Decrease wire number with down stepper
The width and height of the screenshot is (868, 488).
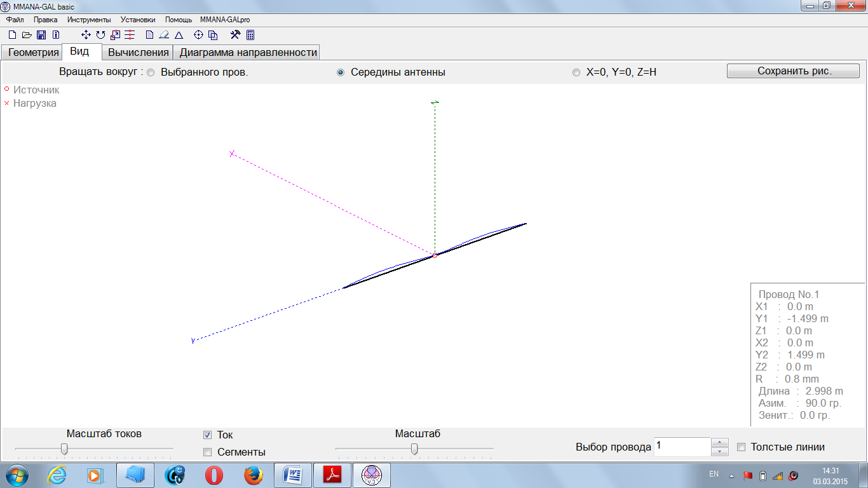tap(719, 452)
